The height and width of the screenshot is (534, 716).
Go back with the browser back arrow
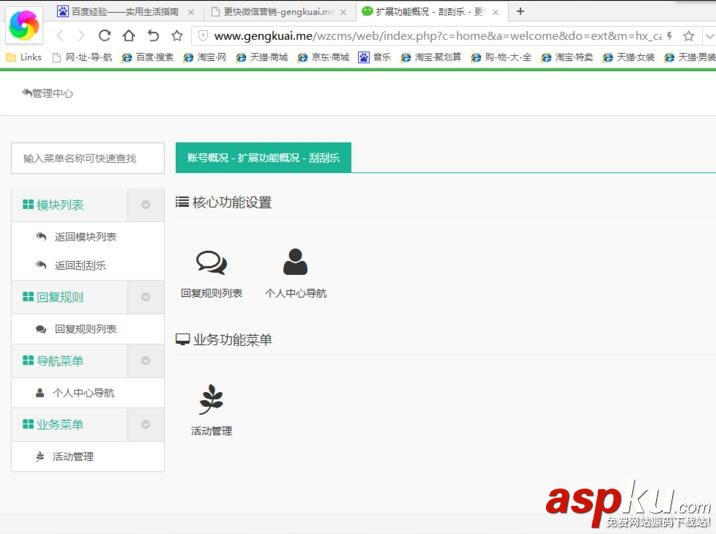60,35
